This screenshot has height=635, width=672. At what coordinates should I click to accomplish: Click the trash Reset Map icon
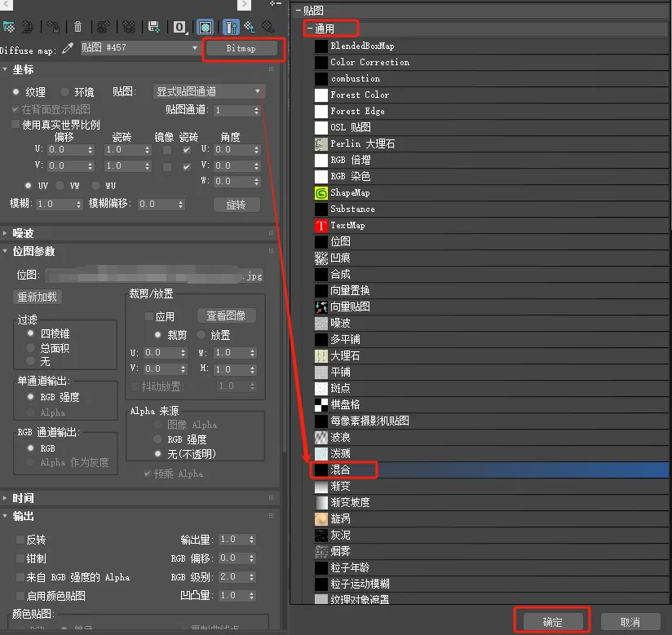tap(78, 28)
